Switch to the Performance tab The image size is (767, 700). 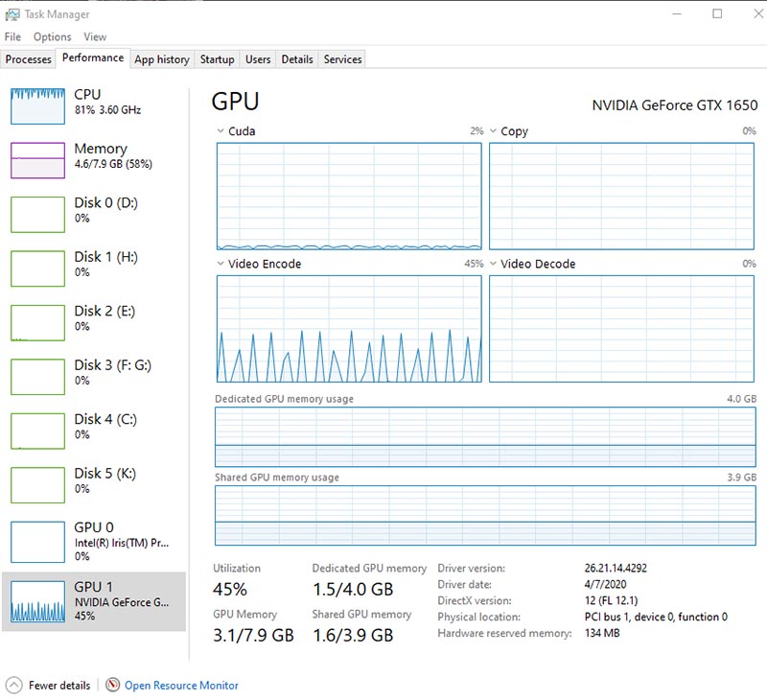93,58
